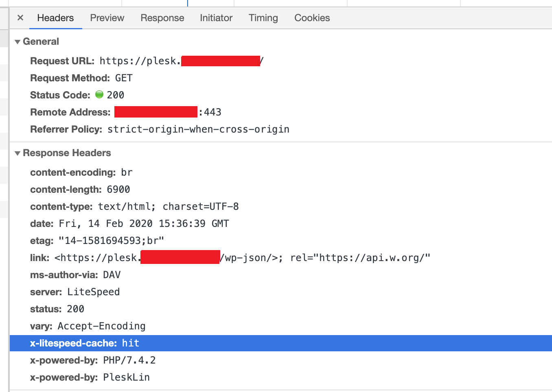Open the Response tab
Viewport: 552px width, 392px height.
[x=162, y=18]
